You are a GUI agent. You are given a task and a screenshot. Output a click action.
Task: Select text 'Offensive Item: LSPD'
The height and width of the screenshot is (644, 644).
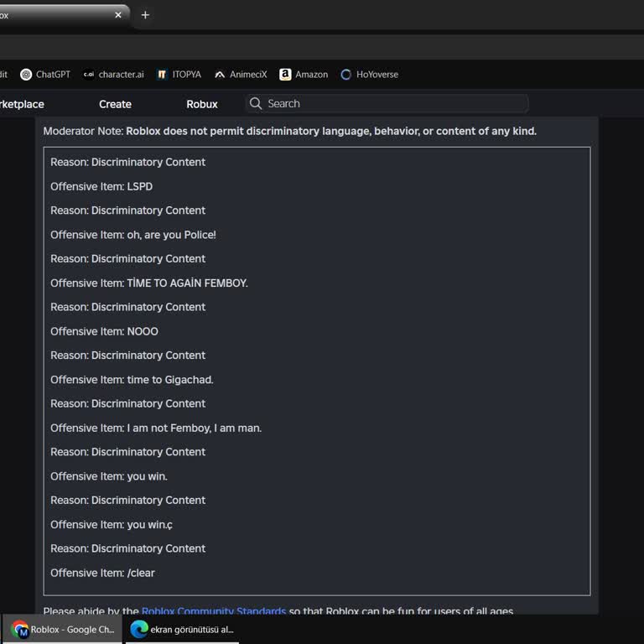(101, 186)
